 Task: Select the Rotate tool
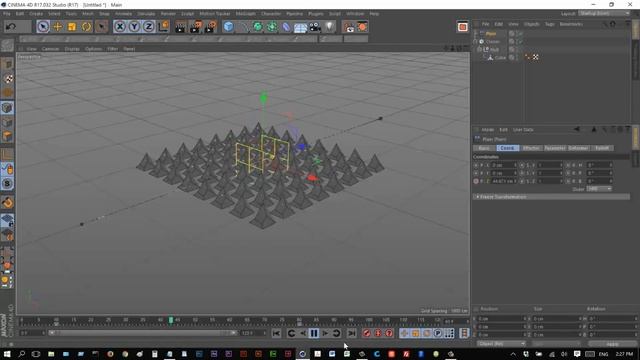click(86, 27)
